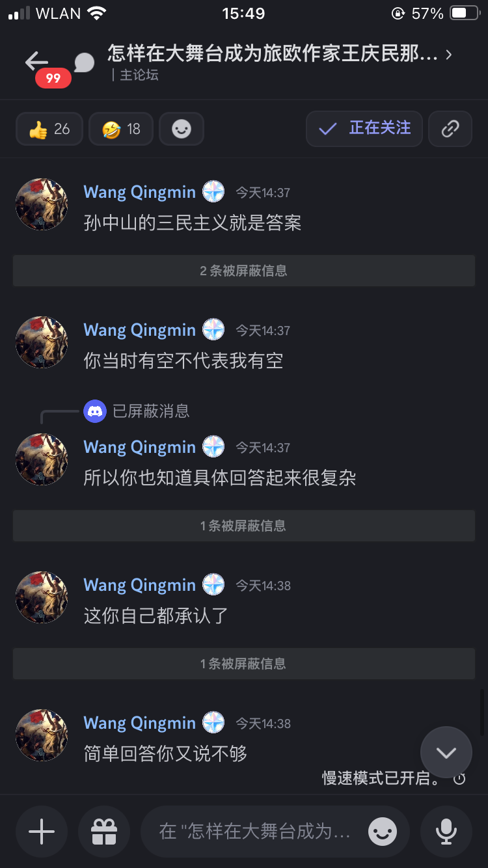
Task: Tap the slow mode clock icon
Action: pyautogui.click(x=459, y=778)
